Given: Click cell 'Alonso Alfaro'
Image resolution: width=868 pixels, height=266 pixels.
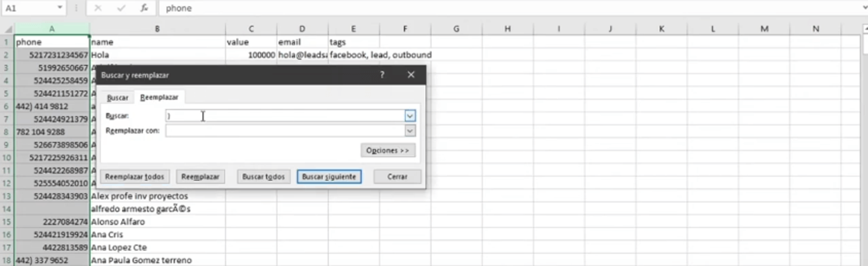Looking at the screenshot, I should [157, 222].
